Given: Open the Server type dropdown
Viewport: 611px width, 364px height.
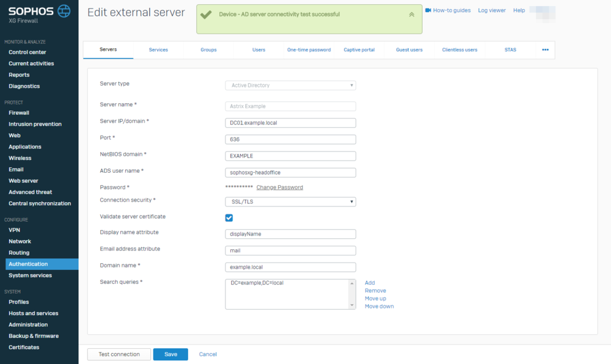Looking at the screenshot, I should coord(290,85).
